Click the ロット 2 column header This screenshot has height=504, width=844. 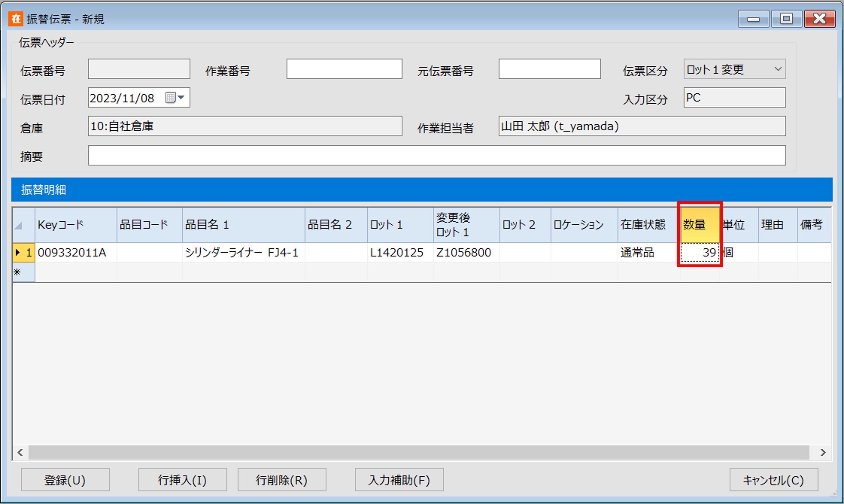click(525, 225)
